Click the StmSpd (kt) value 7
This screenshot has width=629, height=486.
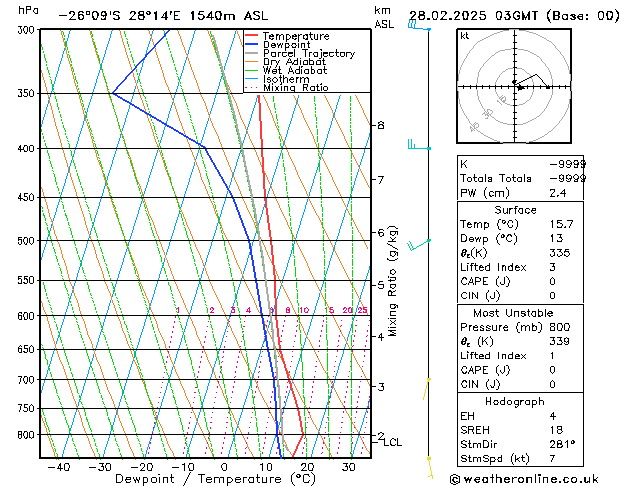[x=553, y=458]
